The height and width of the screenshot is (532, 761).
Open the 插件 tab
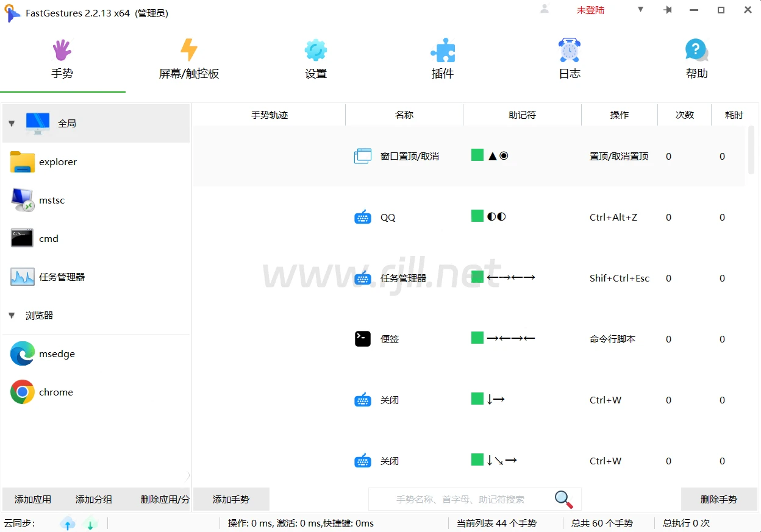(443, 59)
